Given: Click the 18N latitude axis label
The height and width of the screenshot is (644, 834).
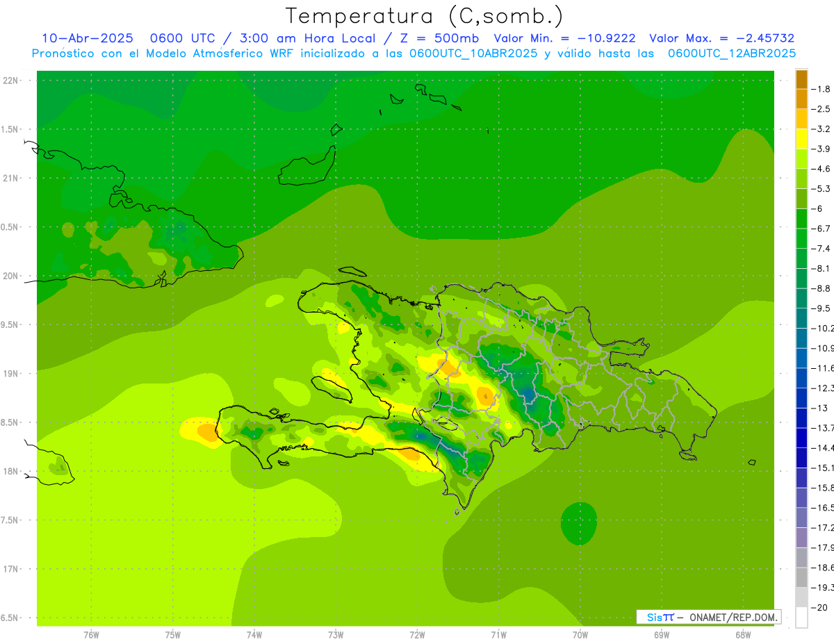Looking at the screenshot, I should pos(11,471).
